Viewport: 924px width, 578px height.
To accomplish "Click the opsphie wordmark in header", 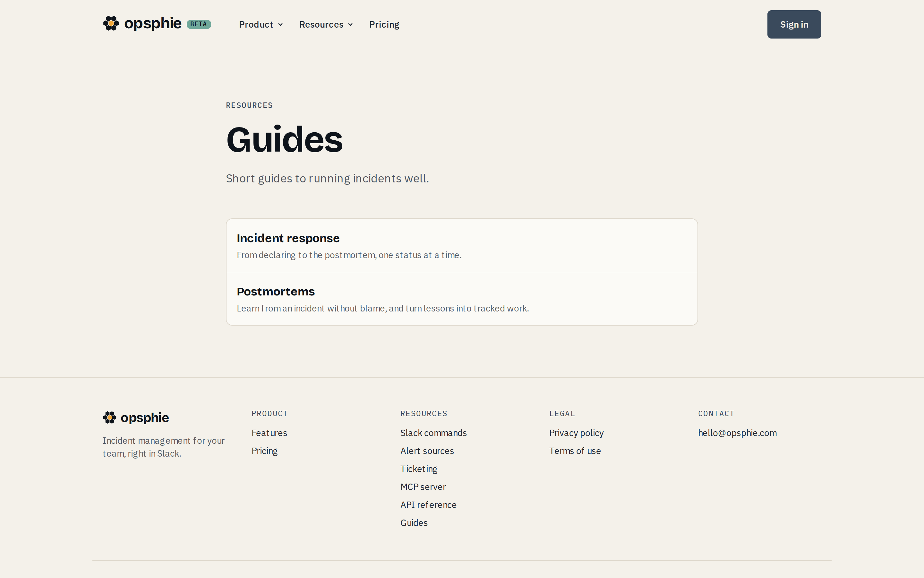I will tap(153, 24).
